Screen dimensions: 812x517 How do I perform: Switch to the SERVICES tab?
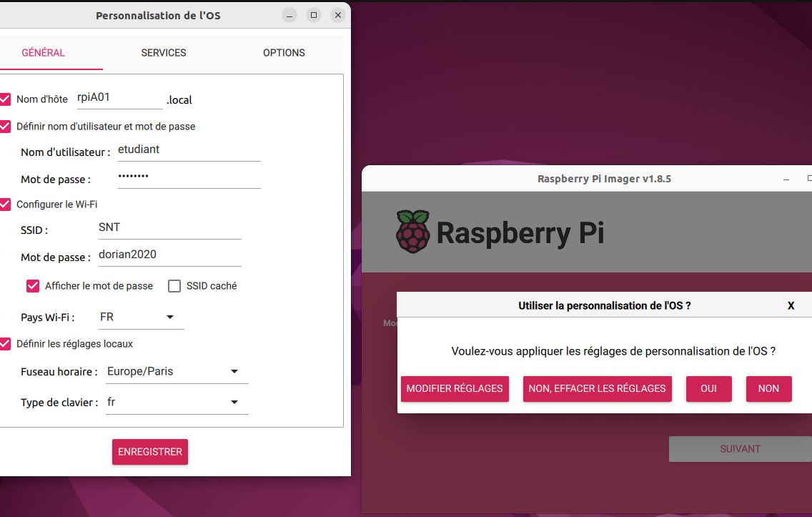point(164,53)
